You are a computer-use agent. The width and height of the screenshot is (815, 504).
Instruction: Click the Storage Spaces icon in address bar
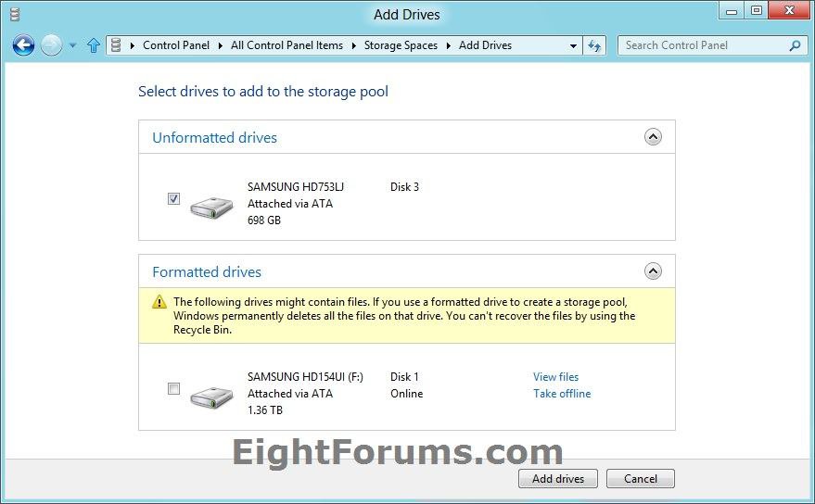tap(117, 45)
